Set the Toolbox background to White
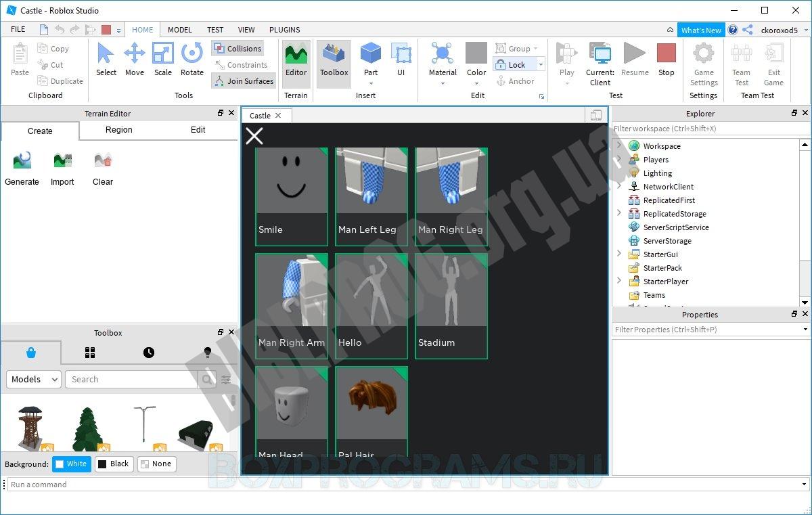The image size is (812, 515). 71,464
